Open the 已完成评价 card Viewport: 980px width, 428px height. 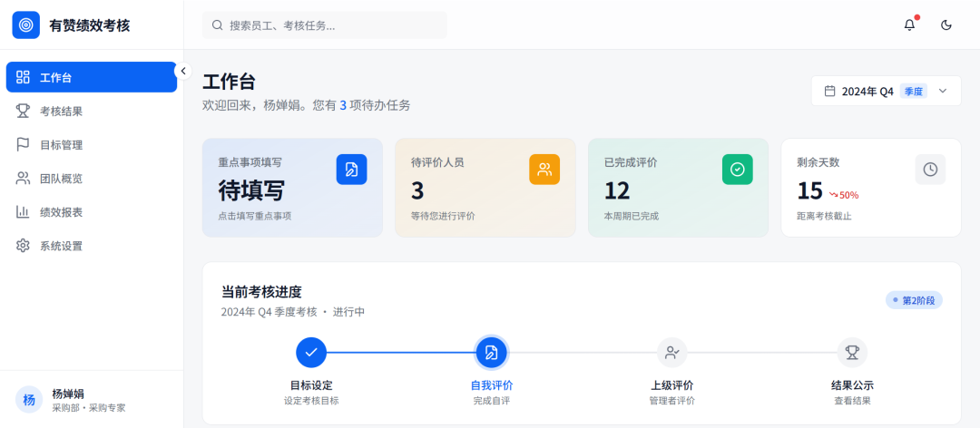678,188
